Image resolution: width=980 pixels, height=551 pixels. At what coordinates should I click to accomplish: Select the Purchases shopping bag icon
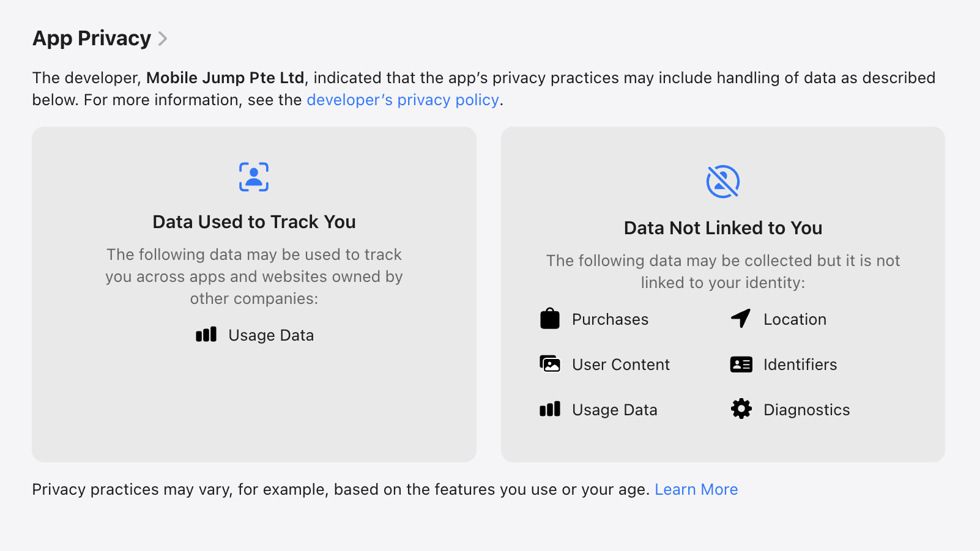(x=550, y=319)
